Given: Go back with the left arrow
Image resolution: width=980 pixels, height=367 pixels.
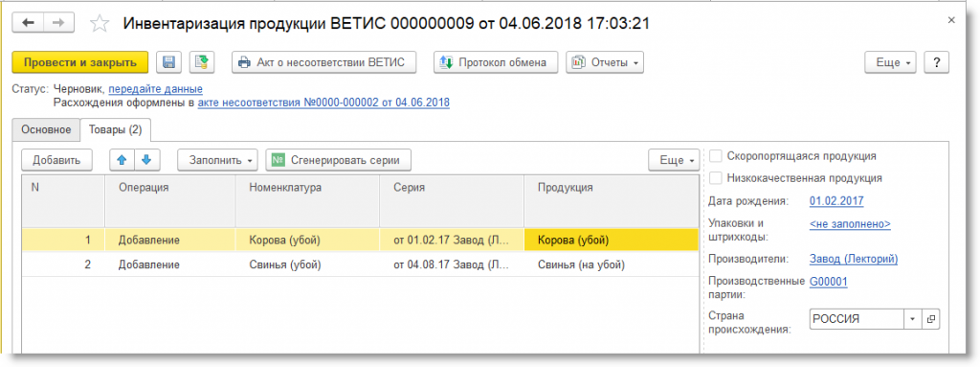Looking at the screenshot, I should pyautogui.click(x=29, y=23).
